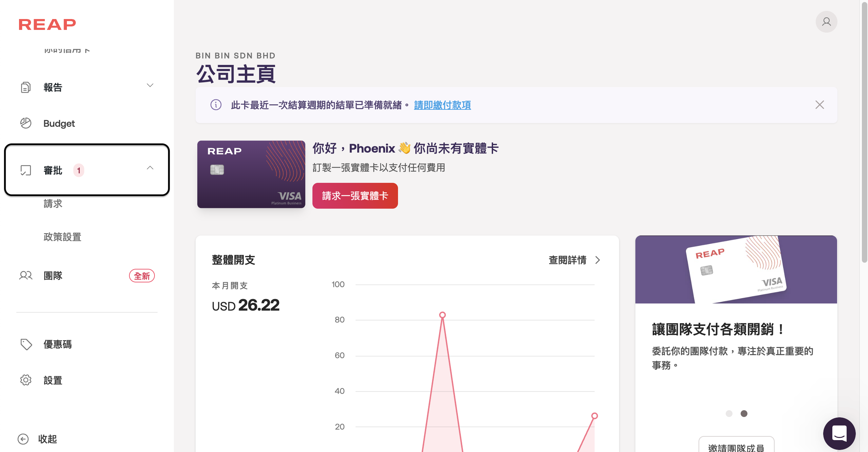The height and width of the screenshot is (452, 868).
Task: Click the 報告 reports document icon
Action: click(x=25, y=87)
